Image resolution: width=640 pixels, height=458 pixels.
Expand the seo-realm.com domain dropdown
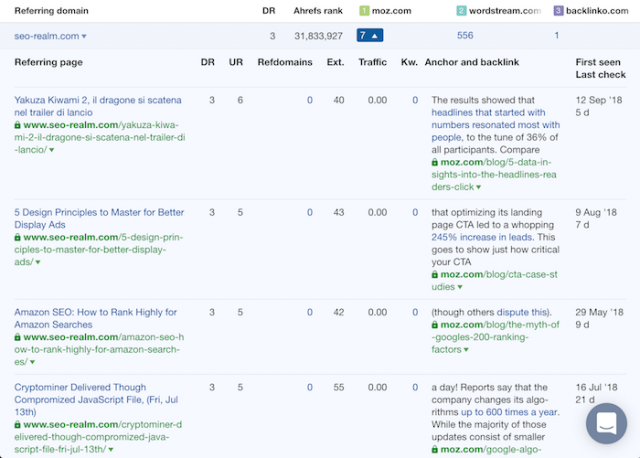[84, 37]
